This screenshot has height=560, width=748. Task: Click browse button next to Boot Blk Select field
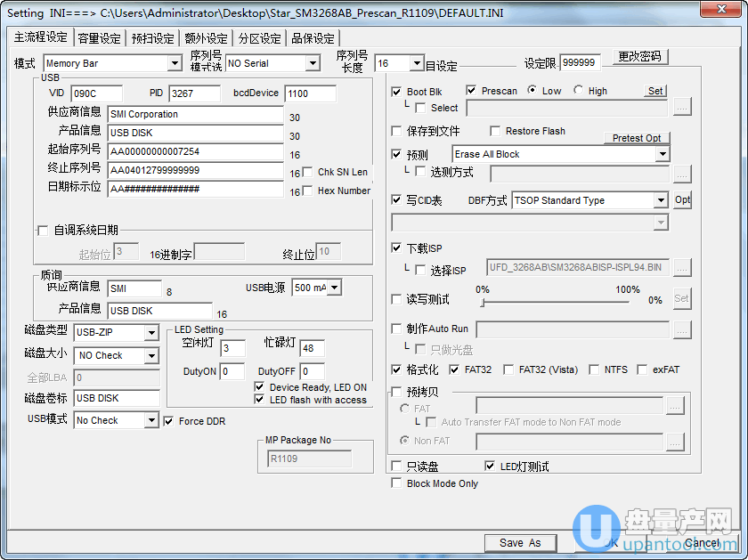(x=681, y=108)
